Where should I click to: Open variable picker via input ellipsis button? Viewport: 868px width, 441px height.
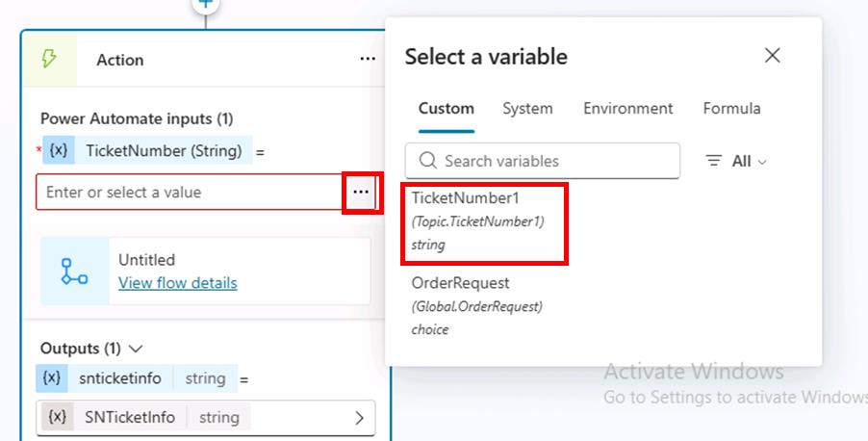tap(360, 192)
